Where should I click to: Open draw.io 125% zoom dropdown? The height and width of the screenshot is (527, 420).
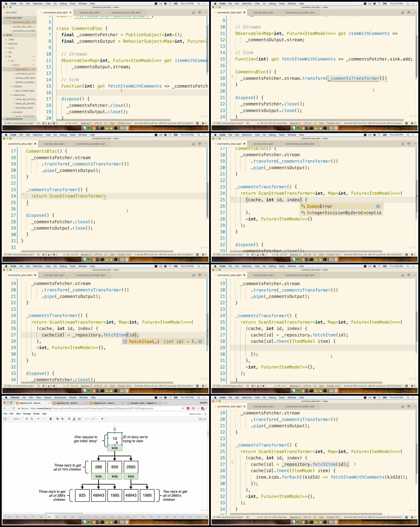17,419
